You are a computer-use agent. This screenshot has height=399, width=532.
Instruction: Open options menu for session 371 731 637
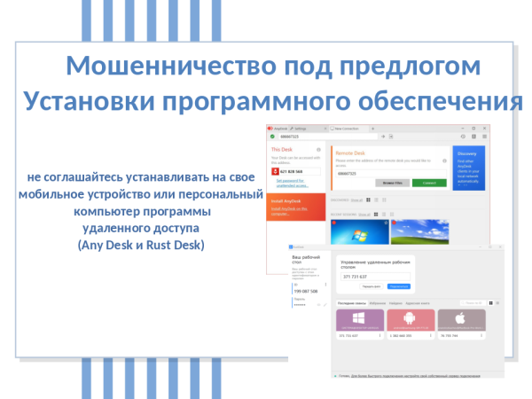click(x=380, y=336)
